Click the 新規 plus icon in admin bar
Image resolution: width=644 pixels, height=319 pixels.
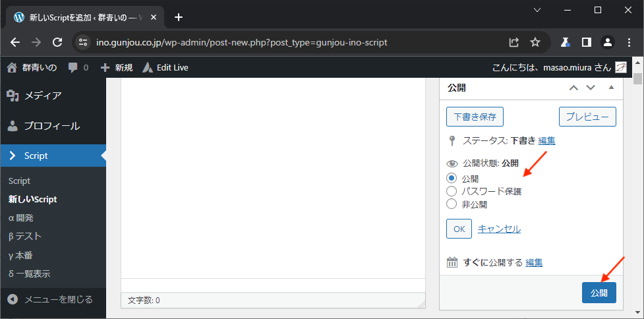[x=105, y=68]
